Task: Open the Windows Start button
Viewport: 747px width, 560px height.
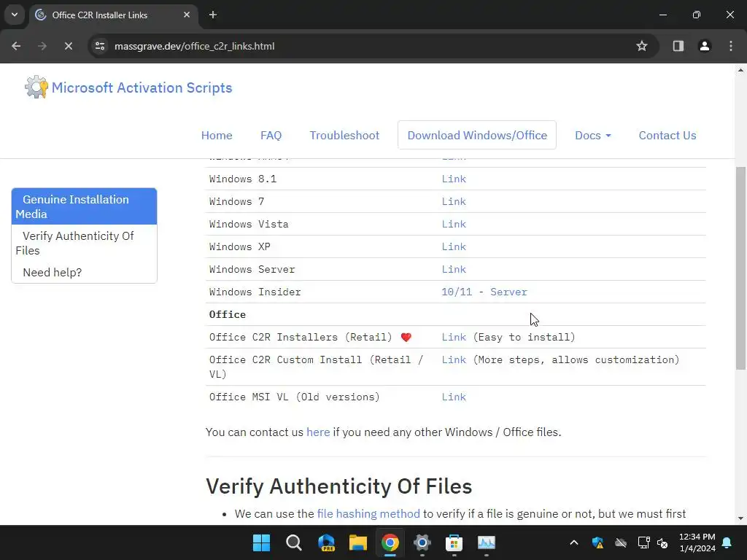Action: coord(262,542)
